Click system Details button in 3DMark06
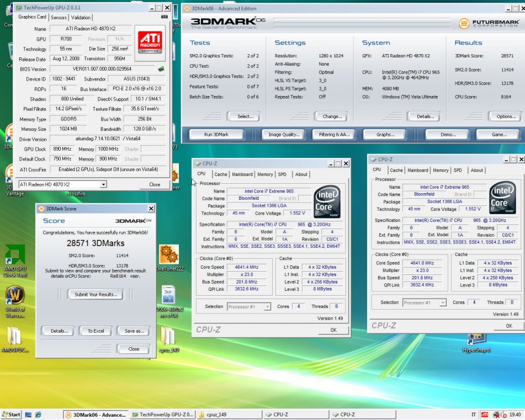The height and width of the screenshot is (420, 525). click(425, 116)
